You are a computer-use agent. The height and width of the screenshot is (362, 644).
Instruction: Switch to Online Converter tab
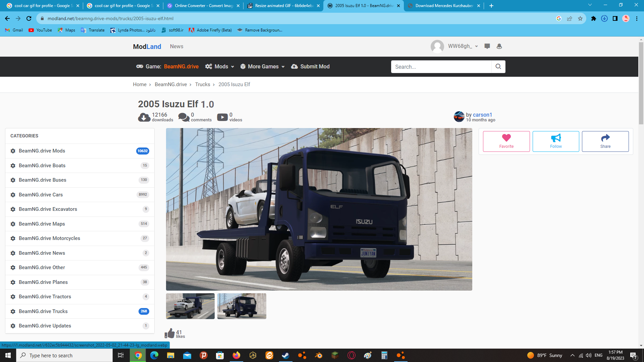click(x=203, y=6)
